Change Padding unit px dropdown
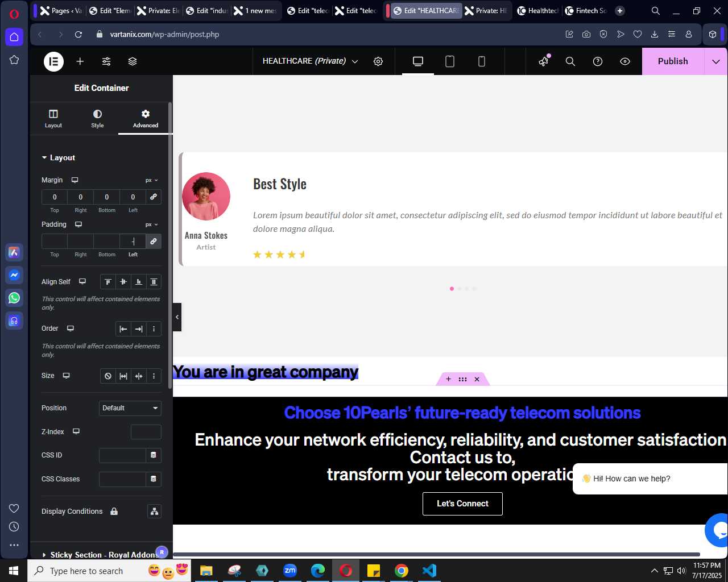Image resolution: width=728 pixels, height=582 pixels. click(x=152, y=225)
